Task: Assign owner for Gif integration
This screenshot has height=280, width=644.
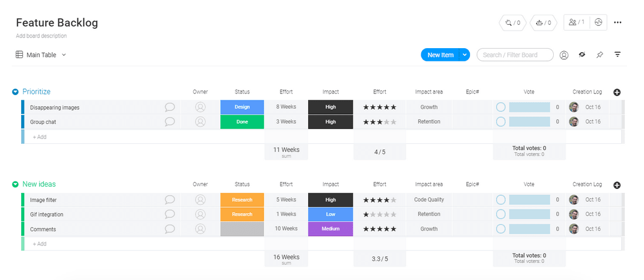Action: coord(200,214)
